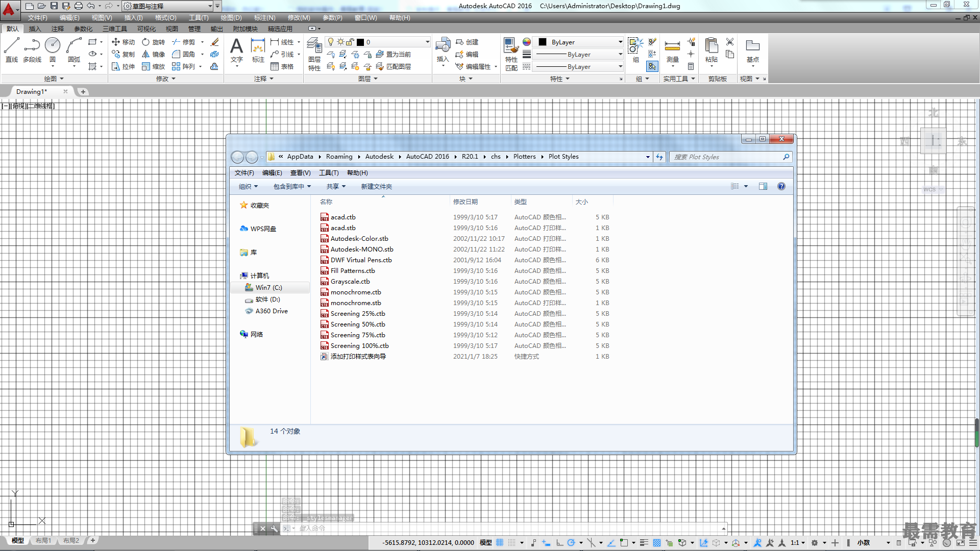Toggle drawing grid display in status bar
This screenshot has width=980, height=551.
click(x=500, y=542)
